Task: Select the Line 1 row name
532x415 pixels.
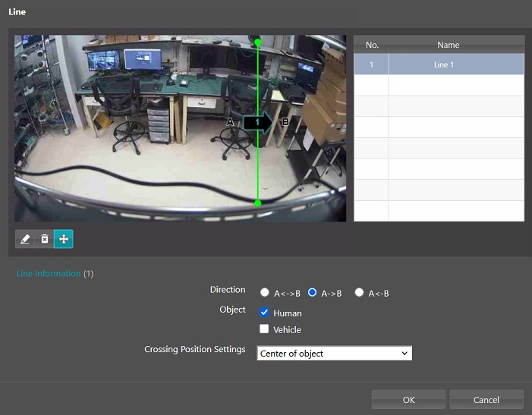Action: click(456, 64)
